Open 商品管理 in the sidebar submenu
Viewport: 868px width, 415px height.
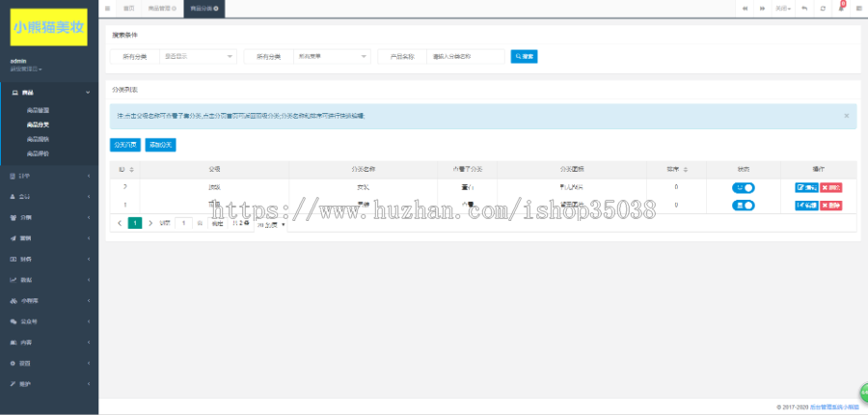[x=39, y=111]
